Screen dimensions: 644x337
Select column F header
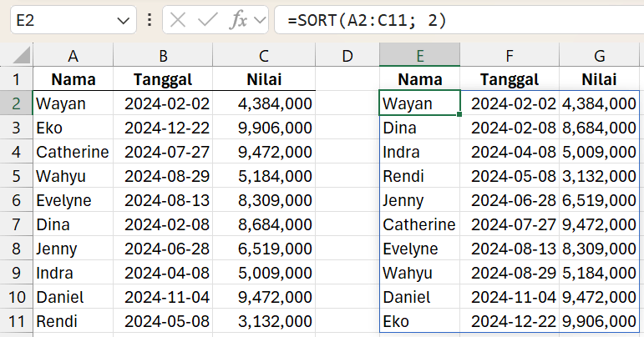510,55
